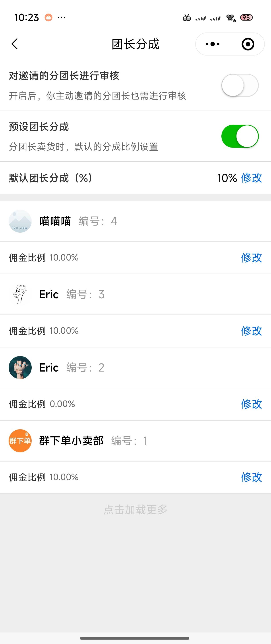
Task: Tap the battery indicator in status bar
Action: (246, 17)
